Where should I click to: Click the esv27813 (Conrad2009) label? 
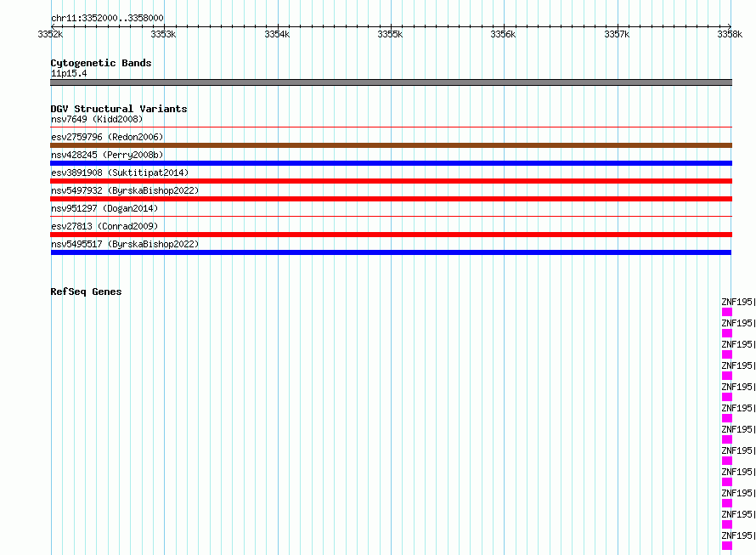(x=104, y=226)
